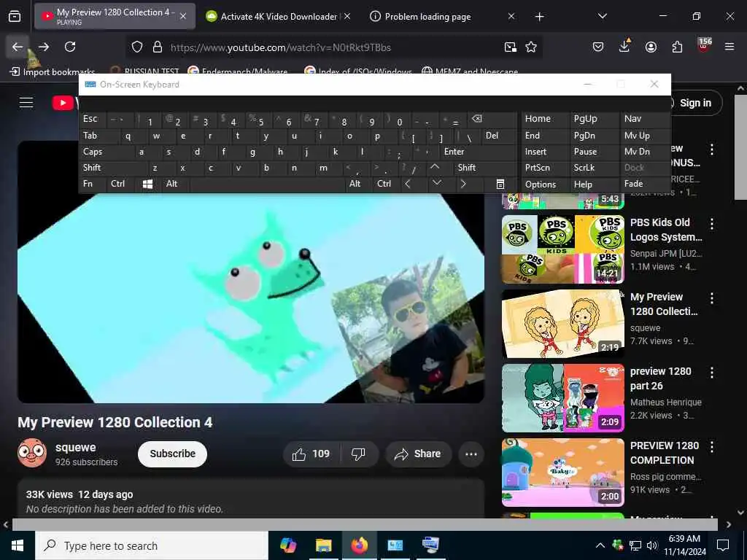
Task: Open File Explorer from taskbar
Action: pyautogui.click(x=323, y=545)
